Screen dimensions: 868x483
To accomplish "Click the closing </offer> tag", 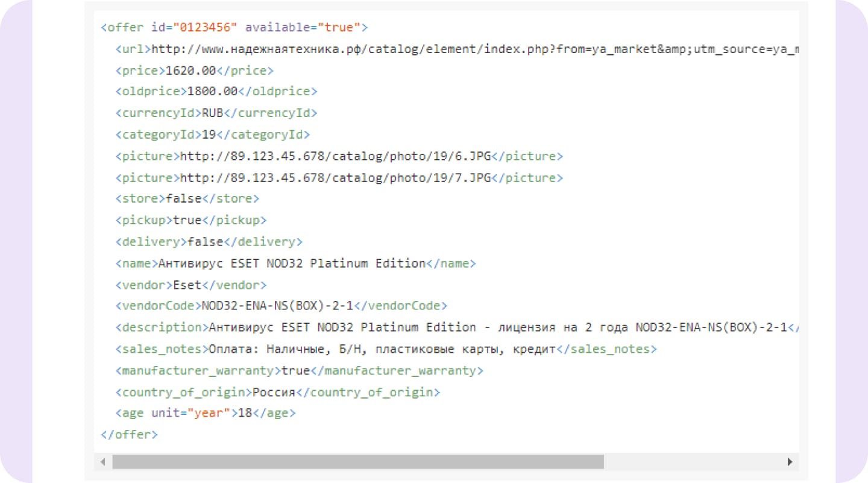I will point(130,434).
